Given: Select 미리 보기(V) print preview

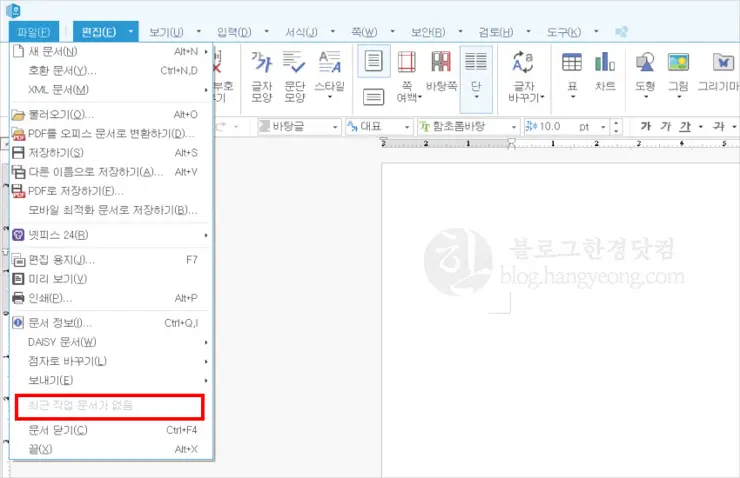Looking at the screenshot, I should [111, 279].
